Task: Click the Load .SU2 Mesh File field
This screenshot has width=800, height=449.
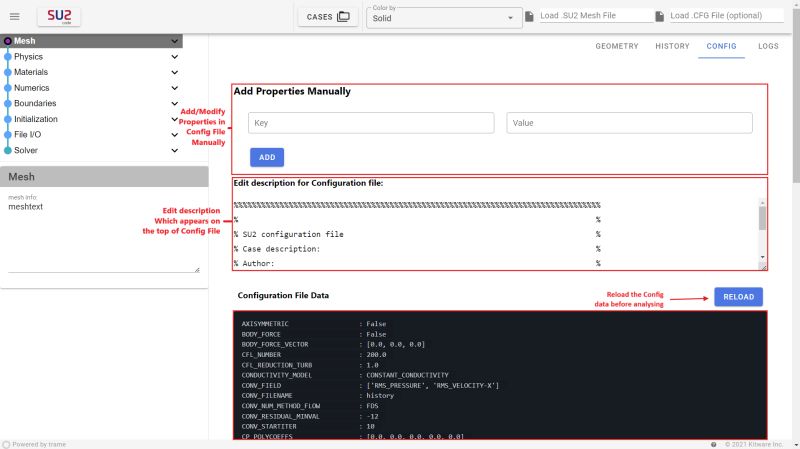Action: coord(596,15)
